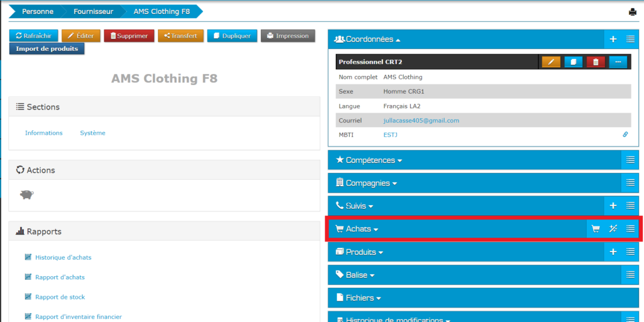Screen dimensions: 644x322
Task: Go to Fournisseur in the breadcrumb
Action: [x=93, y=12]
